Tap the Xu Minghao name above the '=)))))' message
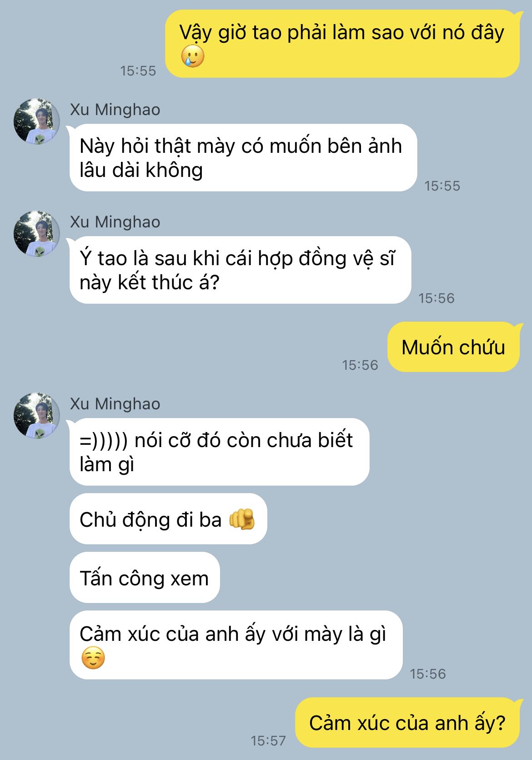532x760 pixels. pyautogui.click(x=115, y=404)
